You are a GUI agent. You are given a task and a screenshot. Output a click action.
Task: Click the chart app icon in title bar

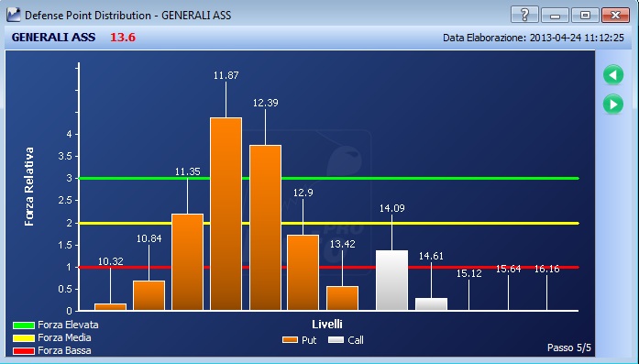pos(14,15)
